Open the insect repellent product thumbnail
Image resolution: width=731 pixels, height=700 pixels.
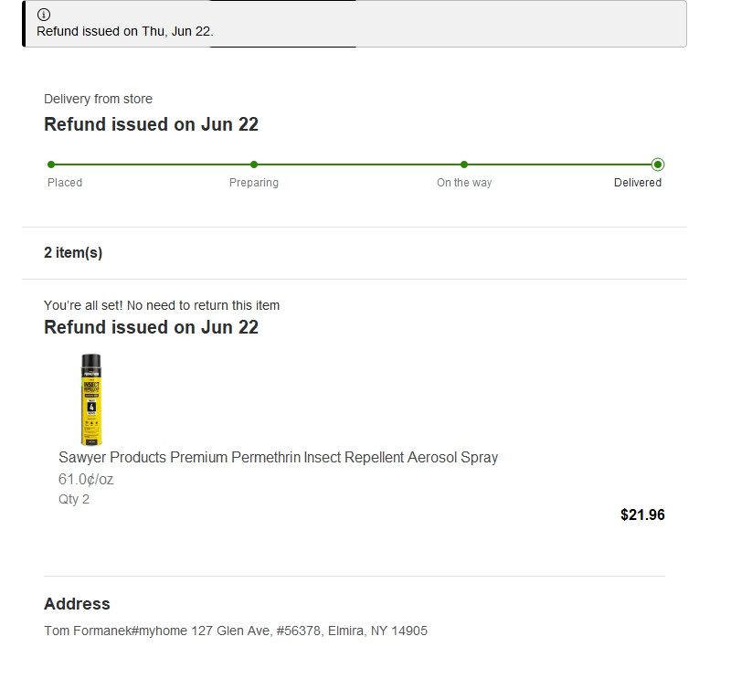coord(90,399)
